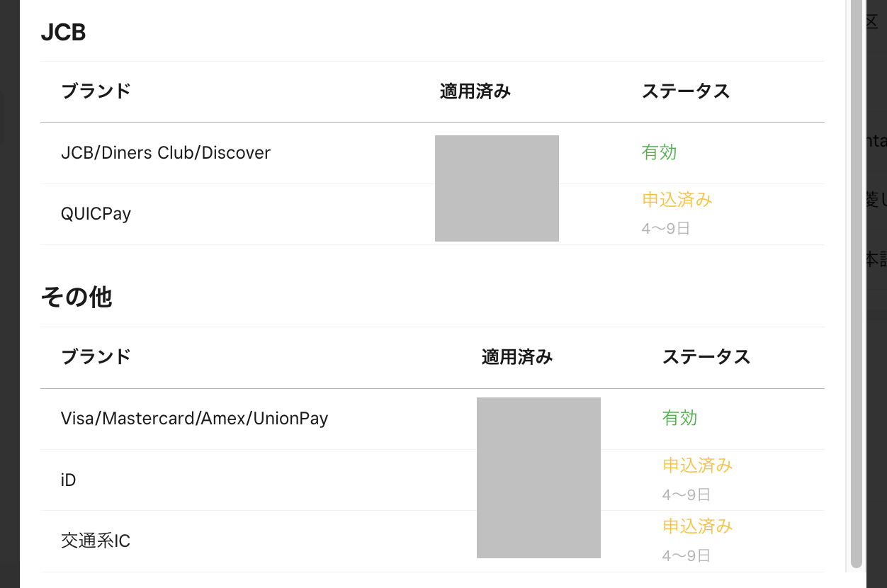
Task: Click the 申込済み status for iD
Action: tap(697, 465)
